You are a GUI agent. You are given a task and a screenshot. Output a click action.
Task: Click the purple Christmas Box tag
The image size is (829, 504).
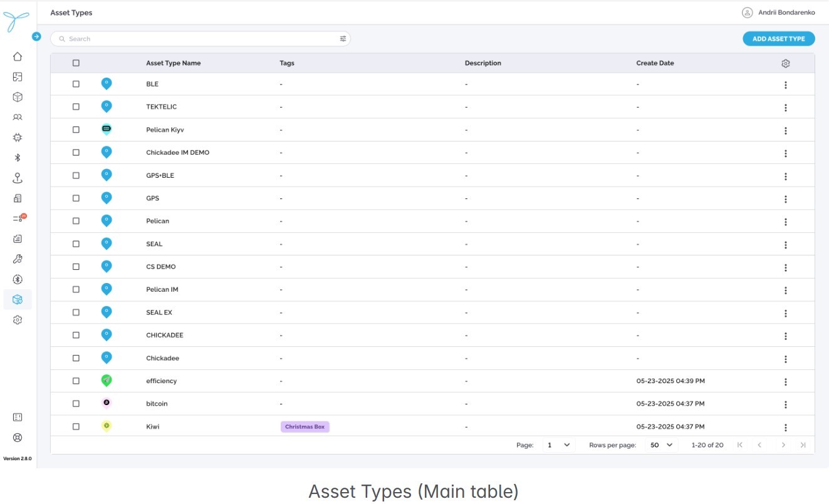(305, 426)
